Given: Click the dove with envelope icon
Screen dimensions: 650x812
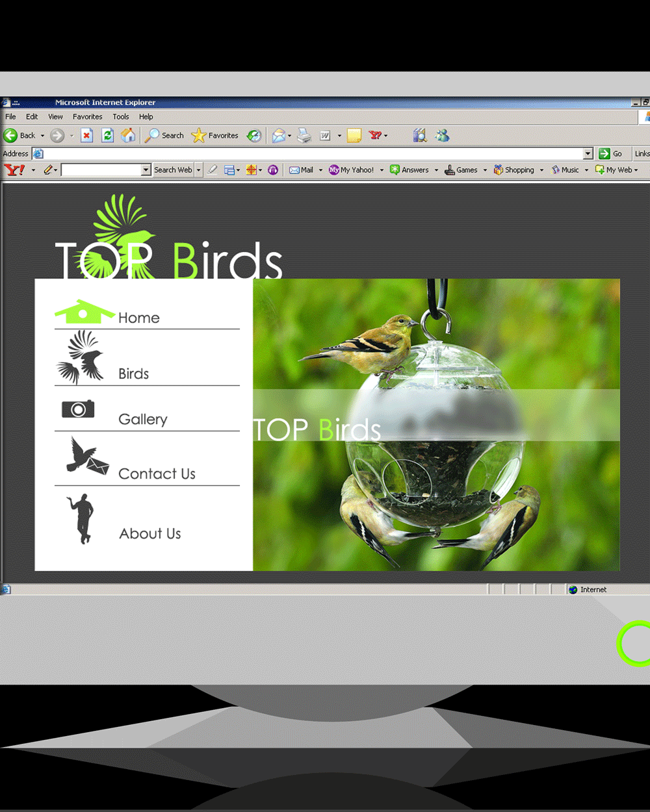Looking at the screenshot, I should tap(86, 457).
